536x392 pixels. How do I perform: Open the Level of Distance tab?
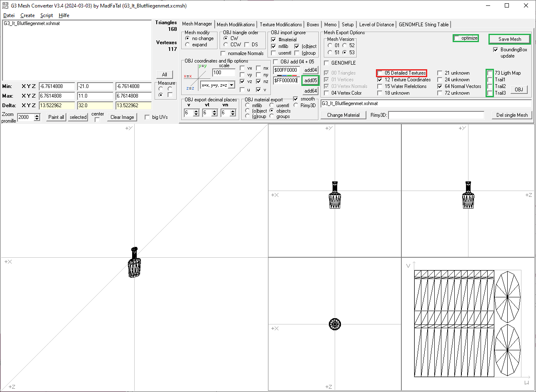[376, 25]
